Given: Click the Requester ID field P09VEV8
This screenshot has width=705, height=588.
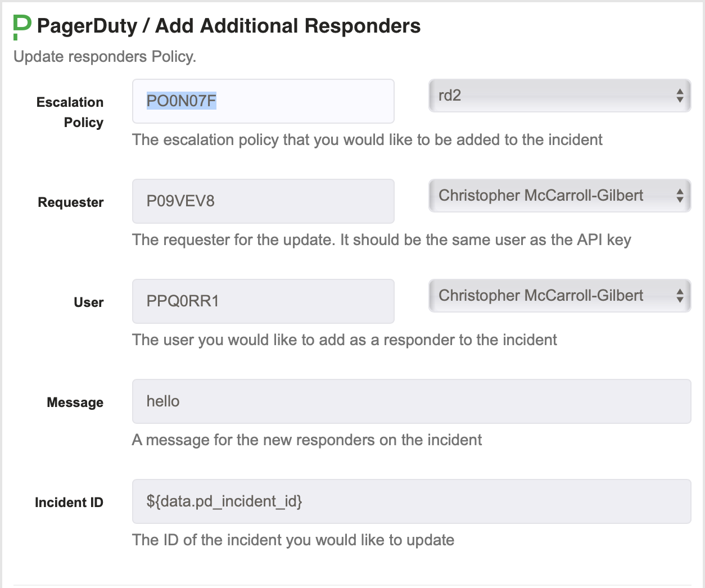Looking at the screenshot, I should coord(263,201).
